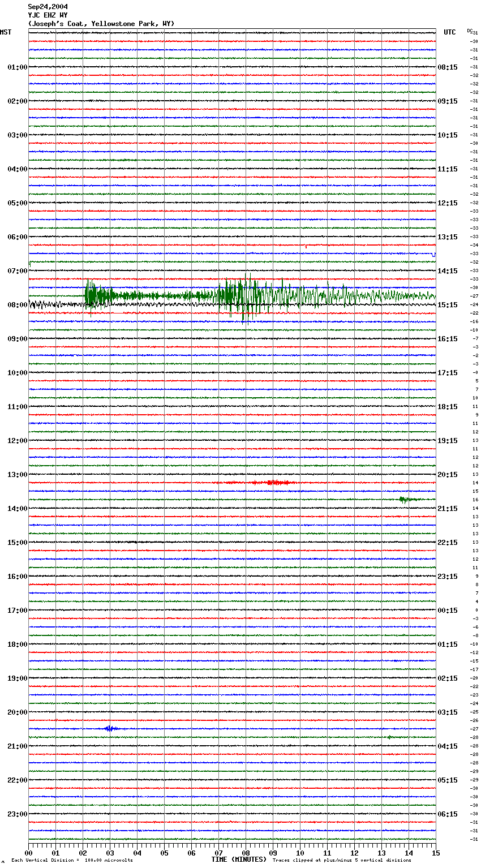Click the MST hour label "05:00"
Screen dimensions: 481x868
18,203
